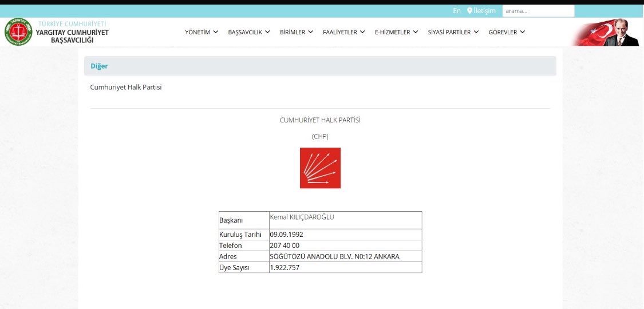Click the Diğer section header
Viewport: 644px width, 309px height.
pos(320,66)
